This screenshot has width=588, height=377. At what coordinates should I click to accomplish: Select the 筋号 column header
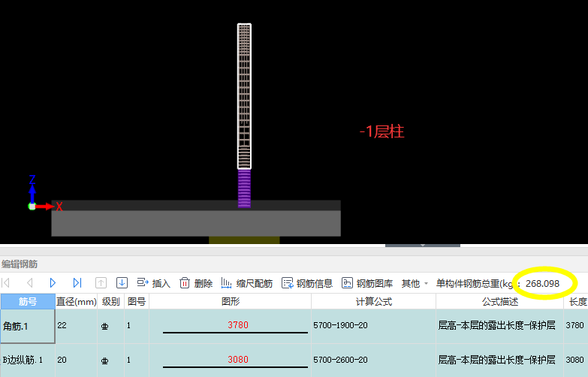click(x=27, y=301)
